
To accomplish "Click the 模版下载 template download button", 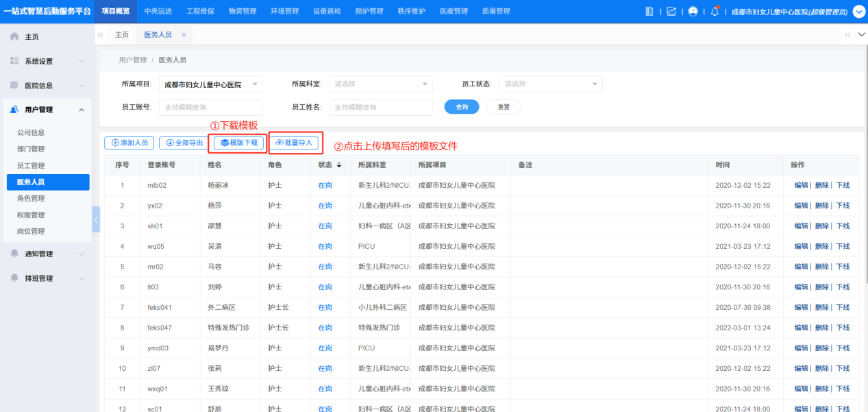I will (x=239, y=143).
